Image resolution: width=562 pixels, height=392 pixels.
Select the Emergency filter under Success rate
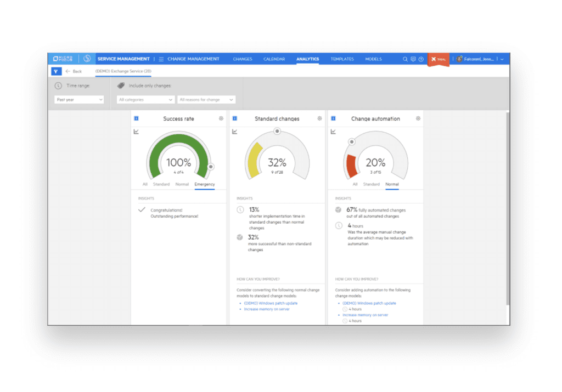pyautogui.click(x=204, y=184)
